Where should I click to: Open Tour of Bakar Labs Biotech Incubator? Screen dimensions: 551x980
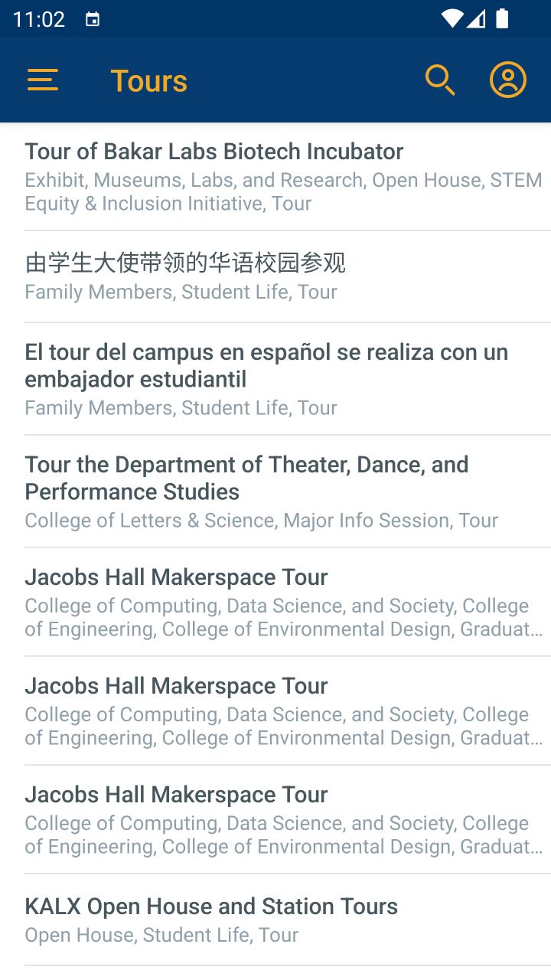214,152
